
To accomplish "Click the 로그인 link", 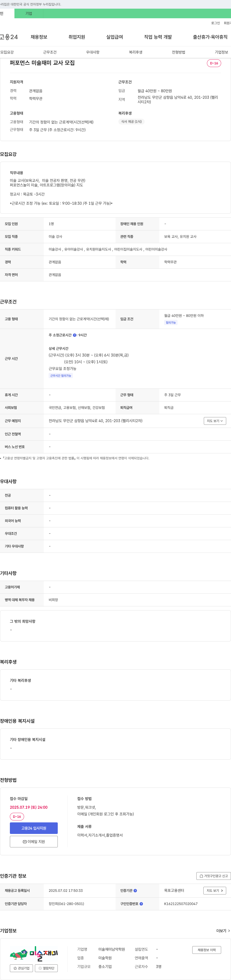I will pos(215,23).
